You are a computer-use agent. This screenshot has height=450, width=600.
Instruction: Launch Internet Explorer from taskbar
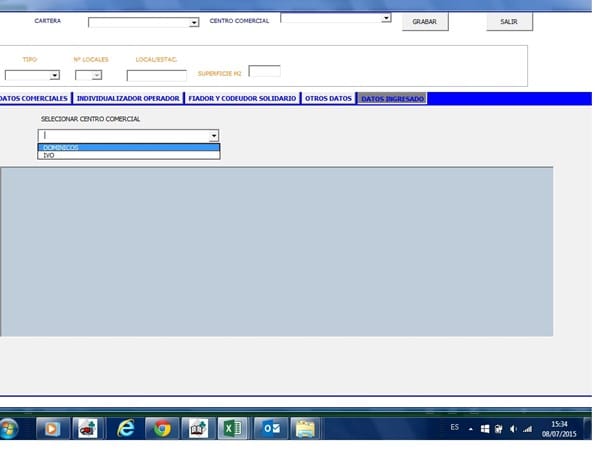(x=126, y=428)
